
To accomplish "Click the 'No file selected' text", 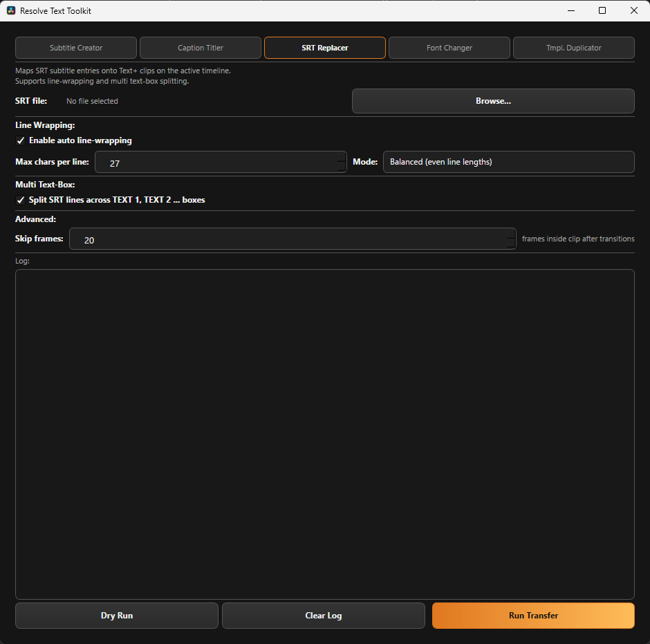I will (x=92, y=101).
